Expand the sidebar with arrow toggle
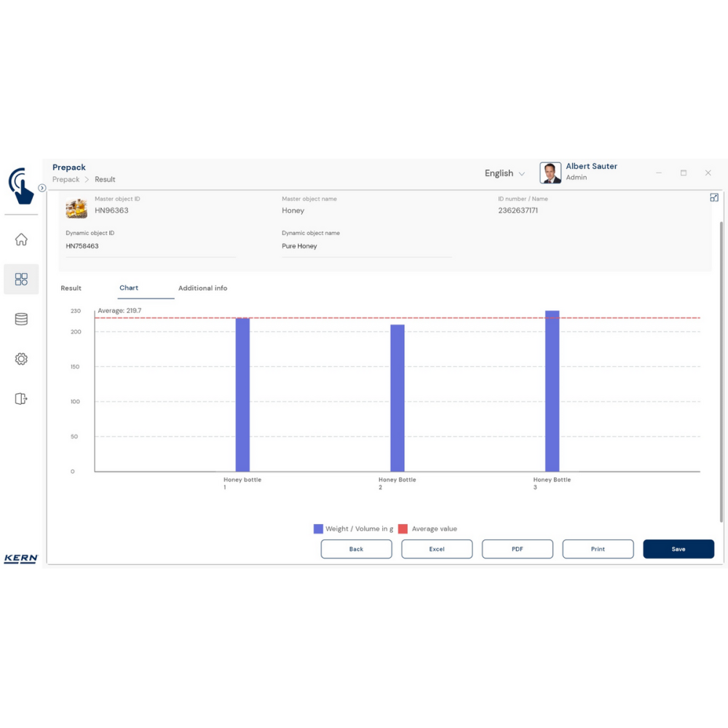Screen dimensions: 728x728 [42, 188]
